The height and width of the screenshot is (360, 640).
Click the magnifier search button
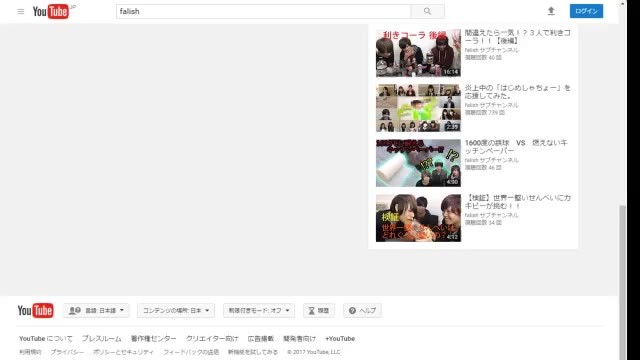pyautogui.click(x=427, y=11)
